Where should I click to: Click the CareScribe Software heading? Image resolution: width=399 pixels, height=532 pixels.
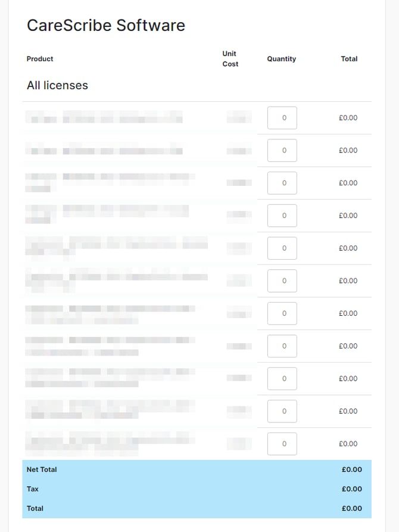106,26
